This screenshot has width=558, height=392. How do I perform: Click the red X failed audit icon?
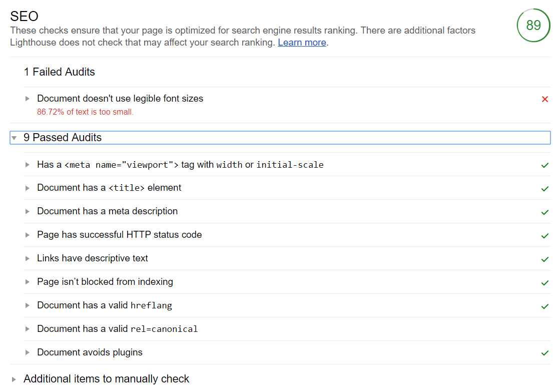pyautogui.click(x=544, y=99)
